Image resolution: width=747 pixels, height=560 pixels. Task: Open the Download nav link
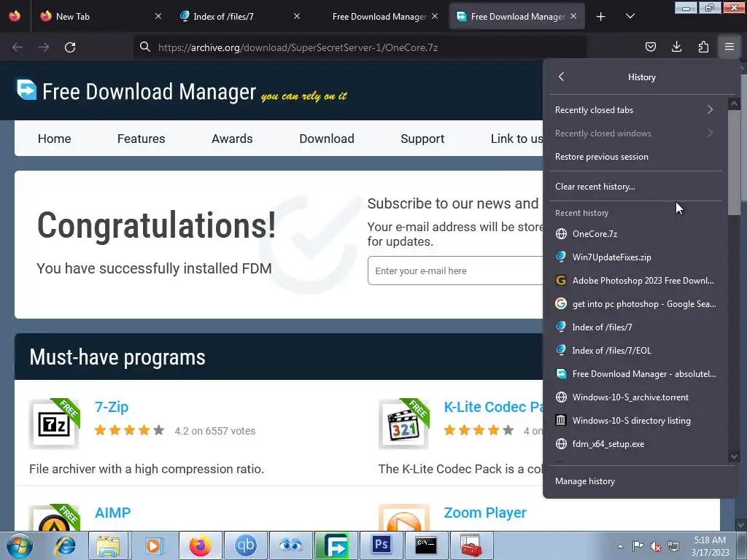(x=327, y=139)
